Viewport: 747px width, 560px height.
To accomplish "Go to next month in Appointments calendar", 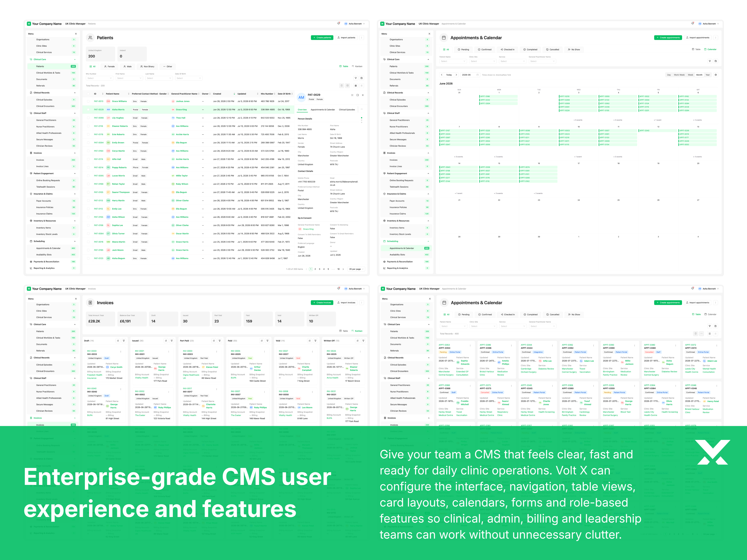I will pyautogui.click(x=456, y=75).
